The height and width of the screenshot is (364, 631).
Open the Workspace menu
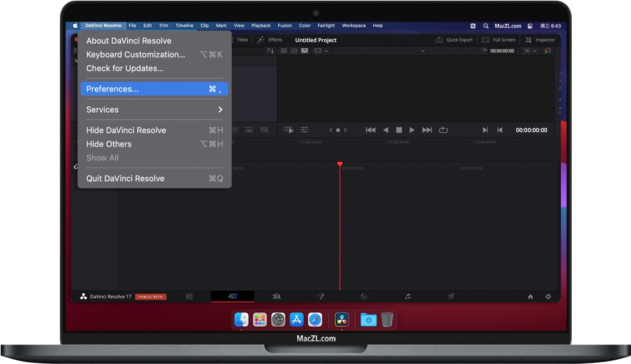coord(354,26)
